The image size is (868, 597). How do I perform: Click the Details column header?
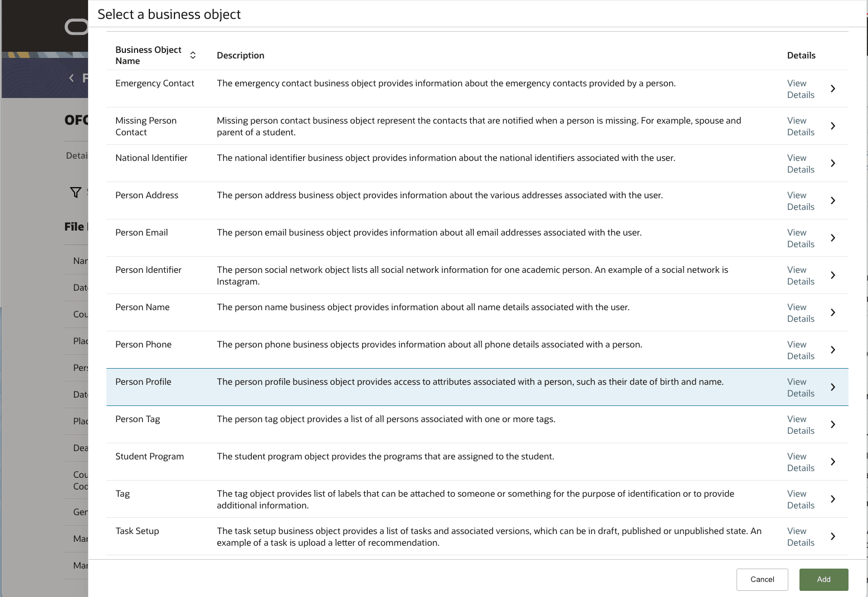tap(801, 55)
